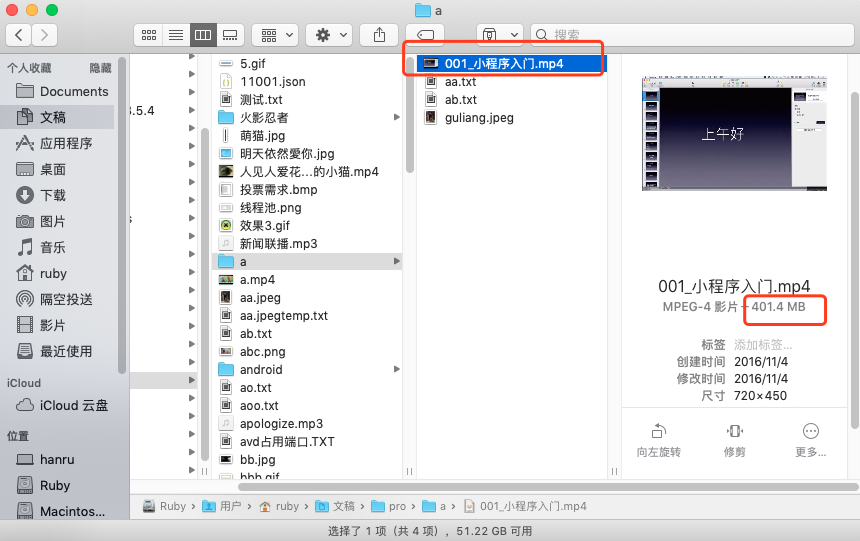The width and height of the screenshot is (860, 541).
Task: Click 文稿 in the path bar
Action: pyautogui.click(x=343, y=506)
